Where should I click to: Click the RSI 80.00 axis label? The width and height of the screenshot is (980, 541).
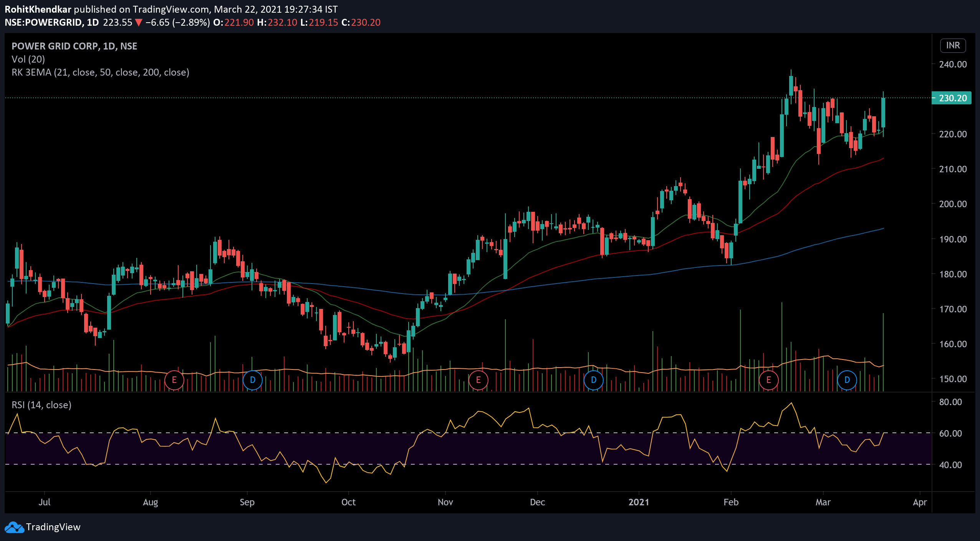coord(950,402)
